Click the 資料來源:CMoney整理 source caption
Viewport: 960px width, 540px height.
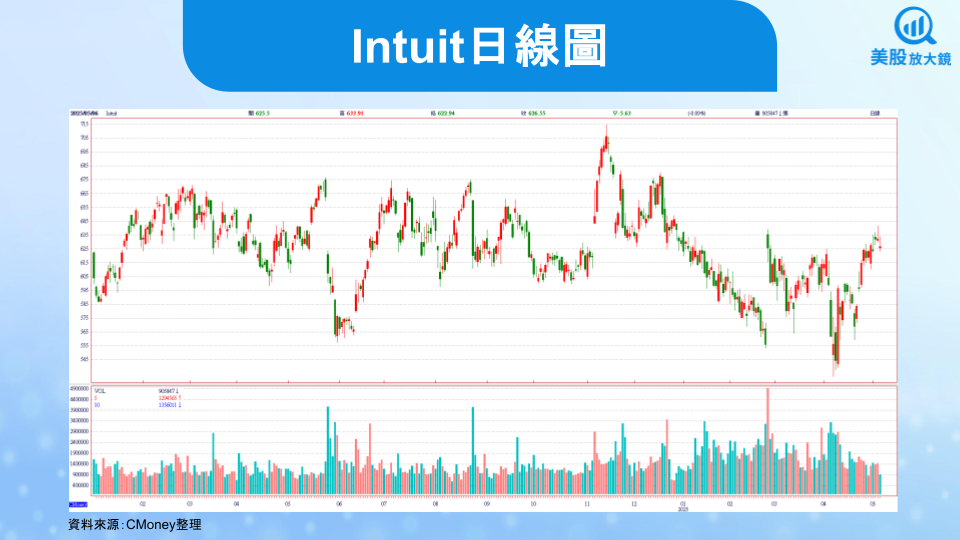[135, 525]
